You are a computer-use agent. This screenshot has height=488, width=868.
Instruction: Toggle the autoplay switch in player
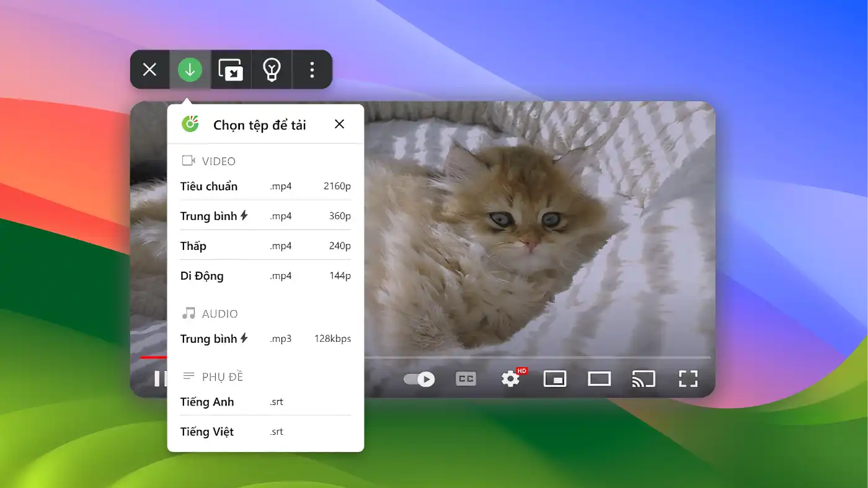click(419, 379)
